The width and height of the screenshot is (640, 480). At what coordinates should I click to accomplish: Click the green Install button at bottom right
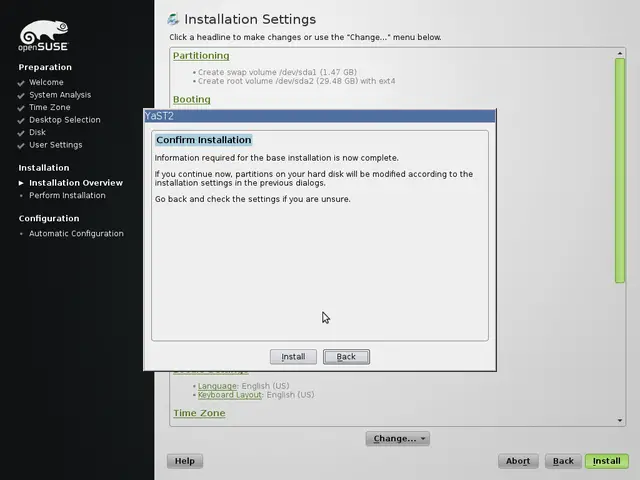[607, 461]
